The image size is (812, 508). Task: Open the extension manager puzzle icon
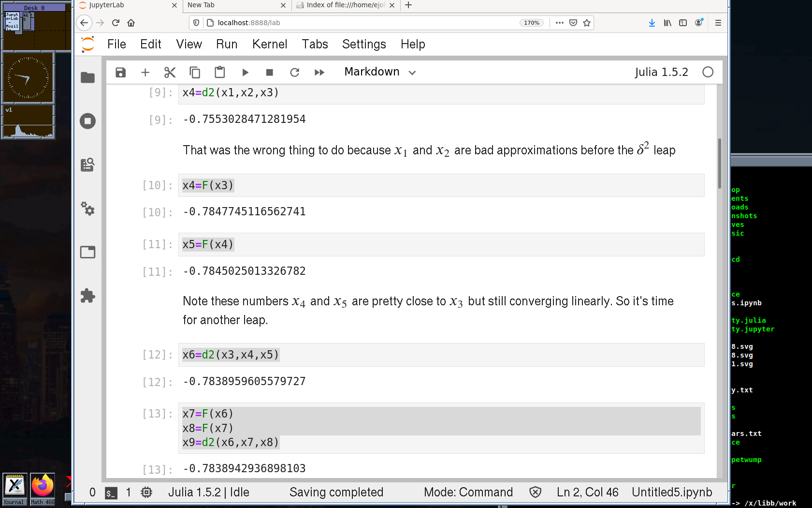tap(87, 296)
